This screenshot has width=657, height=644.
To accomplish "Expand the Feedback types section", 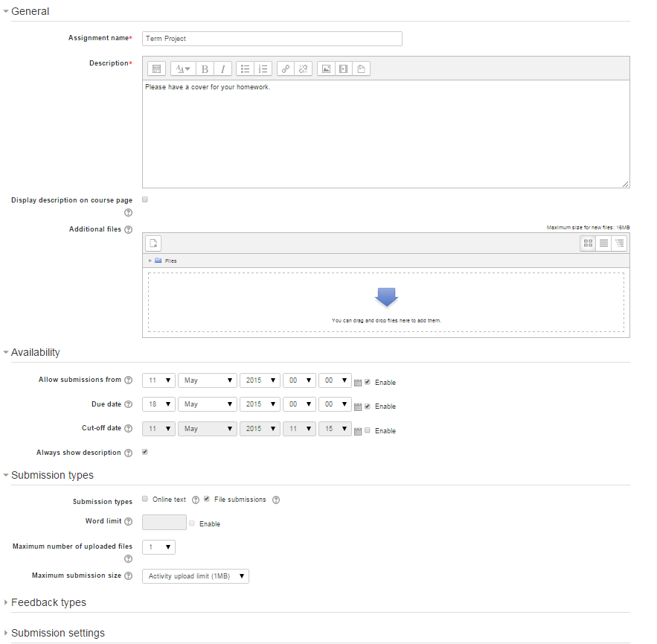I will tap(48, 602).
